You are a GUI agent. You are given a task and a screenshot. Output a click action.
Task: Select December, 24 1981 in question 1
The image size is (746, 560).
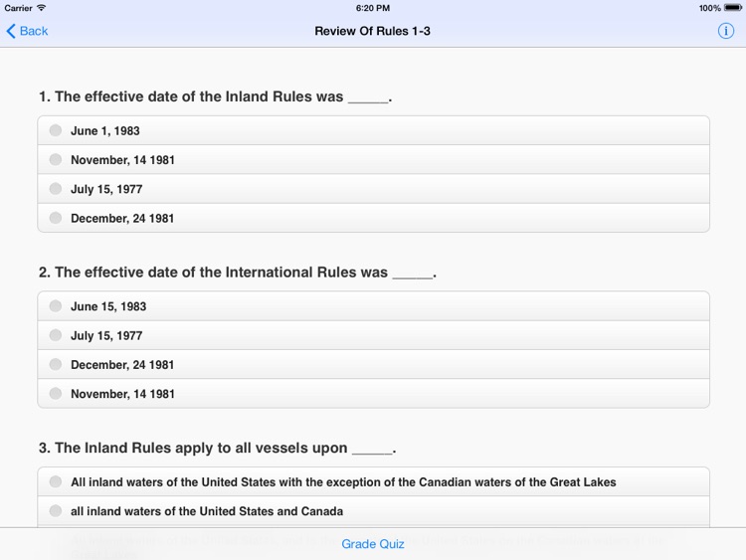tap(373, 218)
